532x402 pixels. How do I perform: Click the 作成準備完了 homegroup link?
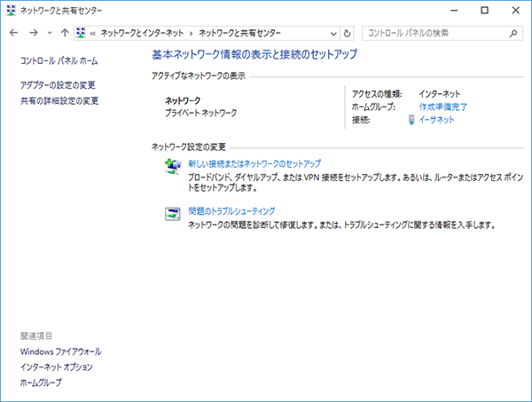point(443,106)
